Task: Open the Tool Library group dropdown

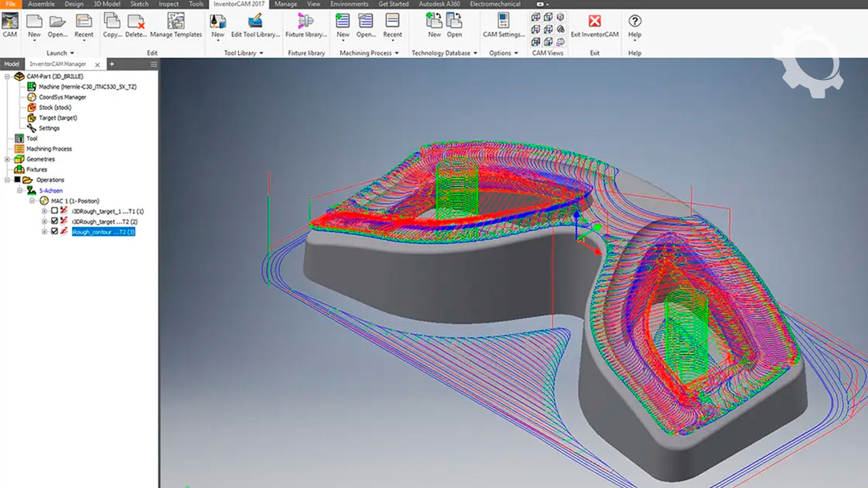Action: point(261,53)
